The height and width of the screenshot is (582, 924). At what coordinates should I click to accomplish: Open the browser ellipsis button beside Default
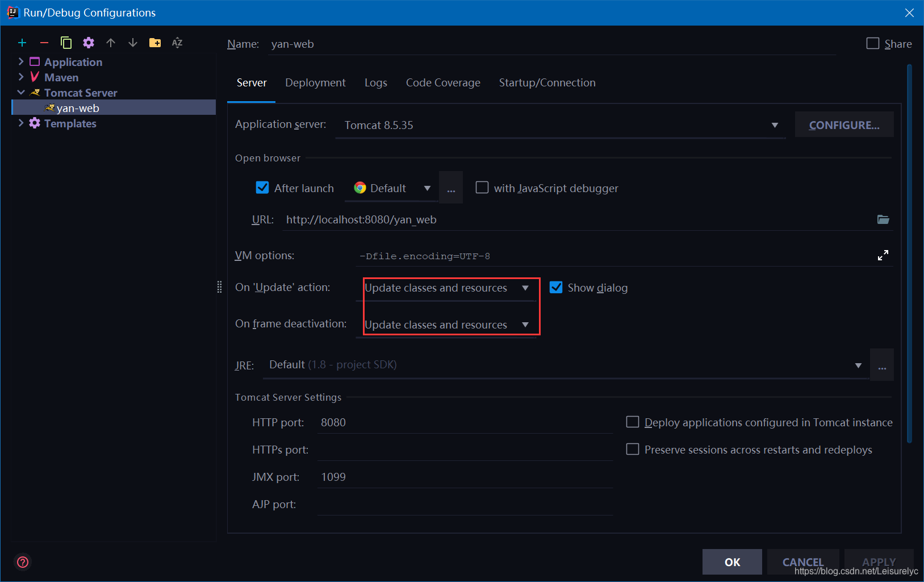(451, 188)
